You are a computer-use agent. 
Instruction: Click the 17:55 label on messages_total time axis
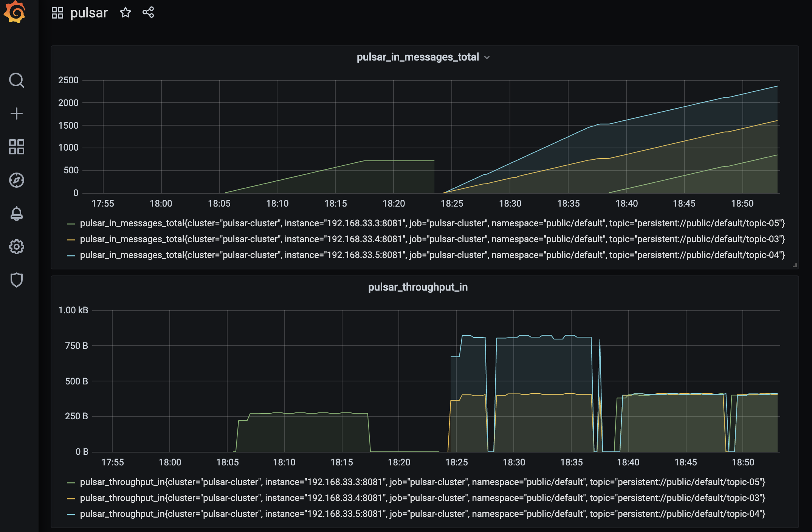(x=102, y=204)
